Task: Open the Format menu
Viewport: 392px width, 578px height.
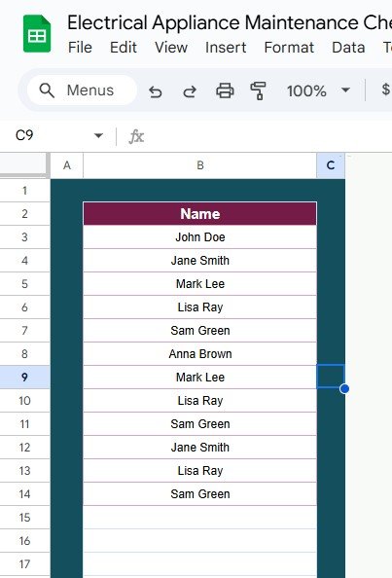Action: point(289,48)
